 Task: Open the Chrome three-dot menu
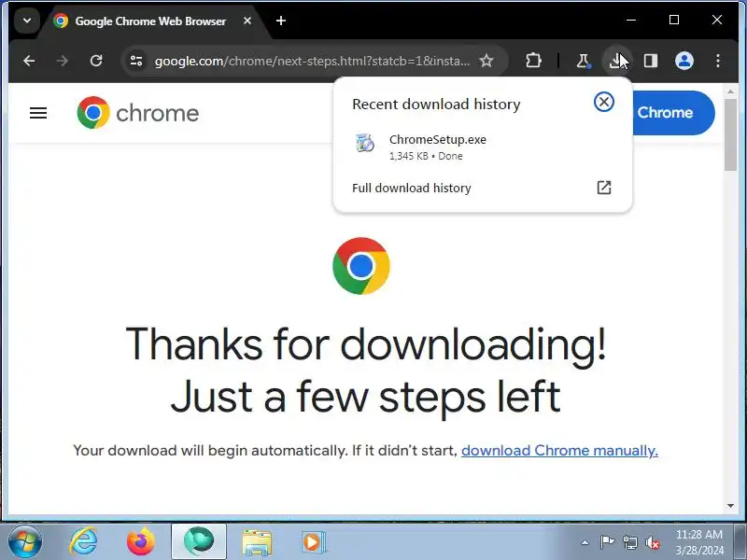(717, 61)
